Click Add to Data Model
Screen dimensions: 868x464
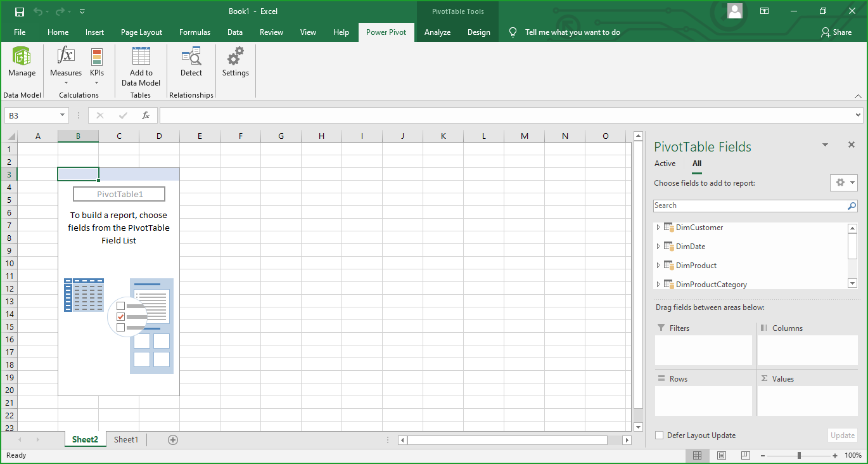click(141, 66)
